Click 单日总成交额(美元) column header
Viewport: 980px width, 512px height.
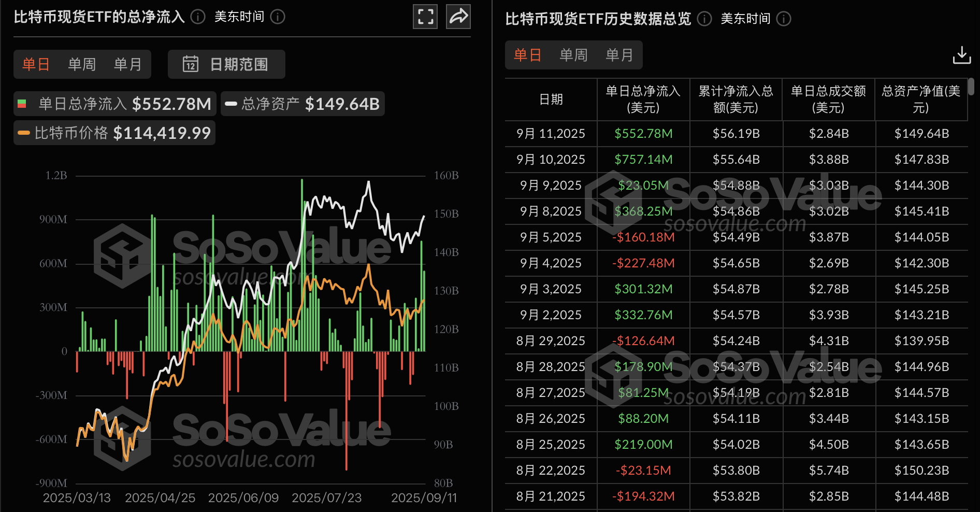pyautogui.click(x=828, y=99)
